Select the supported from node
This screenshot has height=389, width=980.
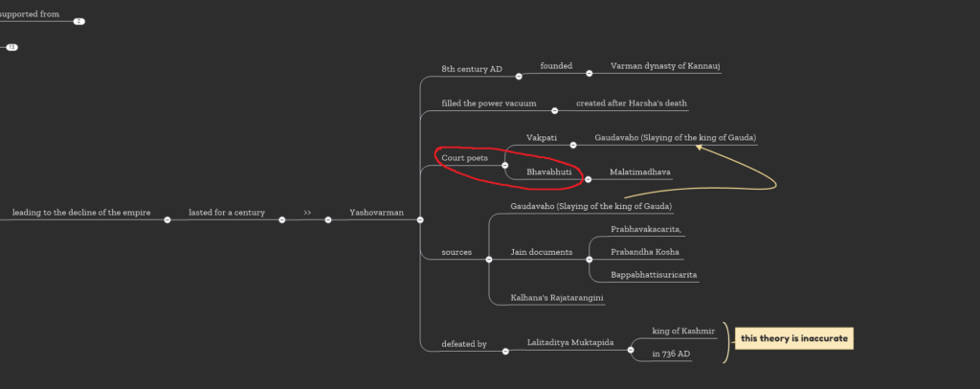(30, 13)
